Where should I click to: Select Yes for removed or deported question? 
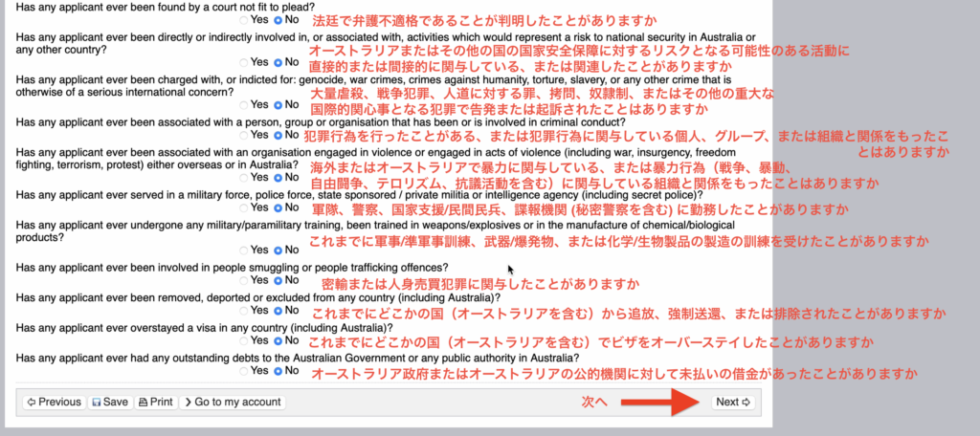[x=243, y=310]
